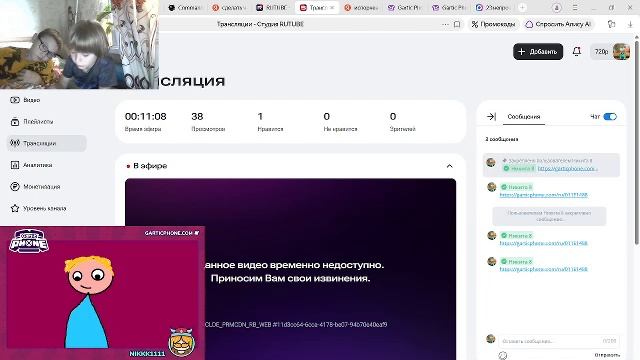Image resolution: width=640 pixels, height=360 pixels.
Task: Click the pin notification system message
Action: [549, 216]
